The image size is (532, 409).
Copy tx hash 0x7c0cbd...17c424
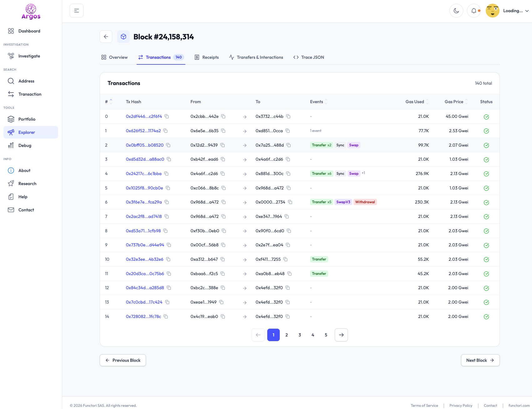(167, 302)
